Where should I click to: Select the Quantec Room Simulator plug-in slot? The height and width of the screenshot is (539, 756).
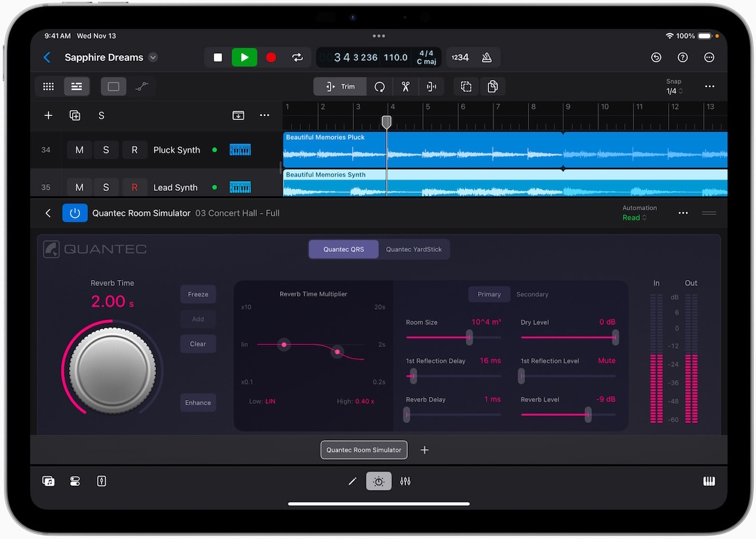tap(364, 450)
